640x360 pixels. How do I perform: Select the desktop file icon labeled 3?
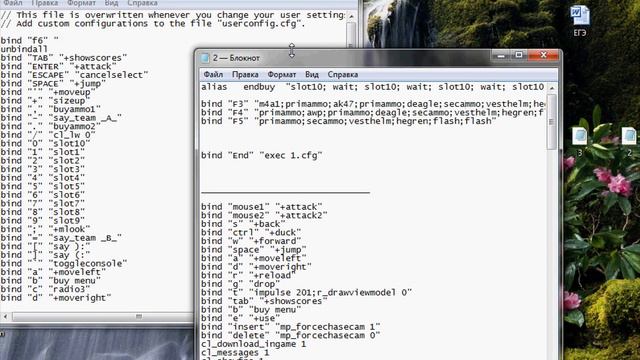(x=580, y=142)
